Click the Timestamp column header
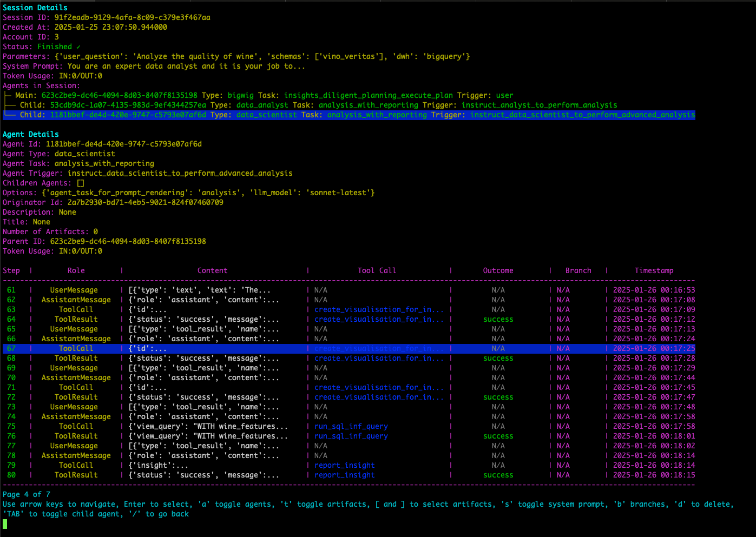756x537 pixels. [x=654, y=271]
